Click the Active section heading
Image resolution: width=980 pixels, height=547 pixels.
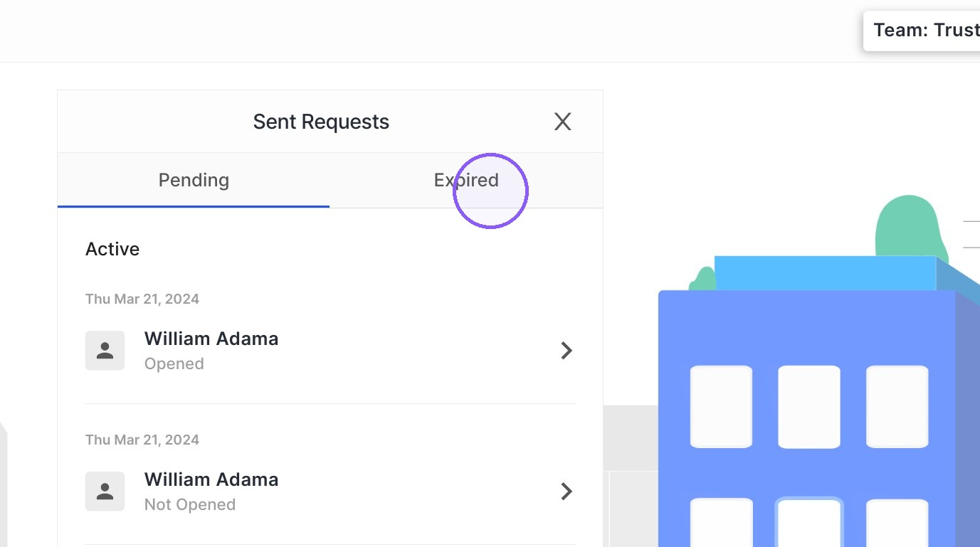pyautogui.click(x=112, y=249)
